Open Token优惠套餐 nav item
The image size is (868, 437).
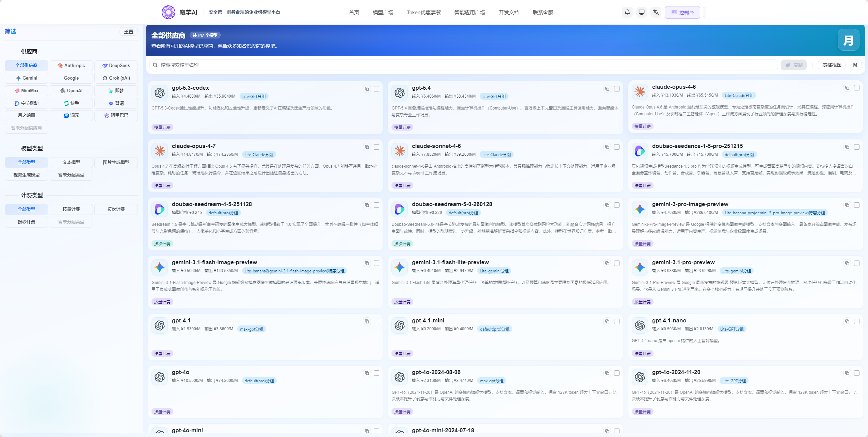point(424,12)
